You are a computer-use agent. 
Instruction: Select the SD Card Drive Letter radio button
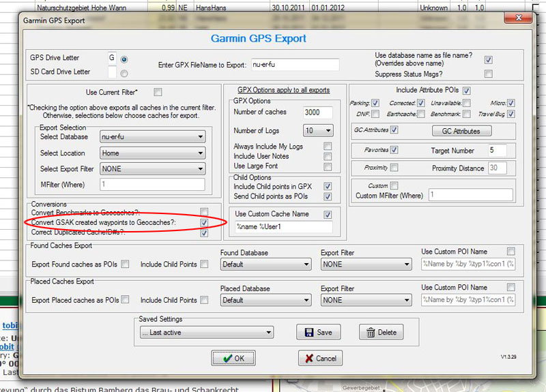(x=124, y=74)
